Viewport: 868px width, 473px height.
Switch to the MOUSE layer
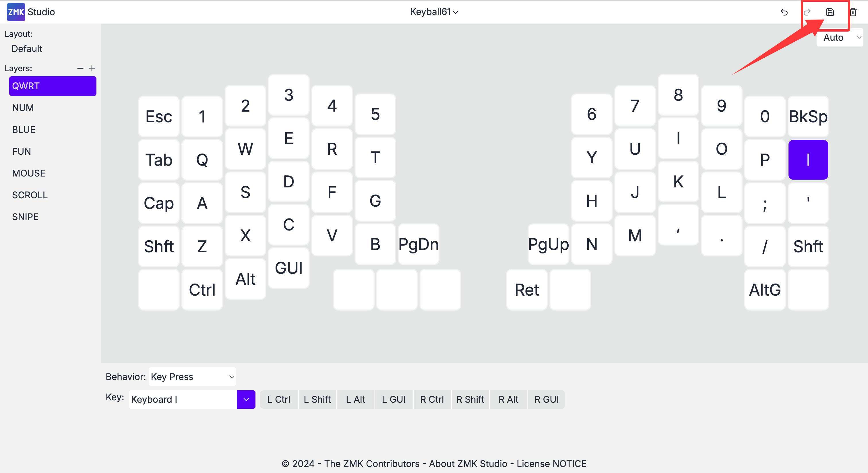pos(29,173)
